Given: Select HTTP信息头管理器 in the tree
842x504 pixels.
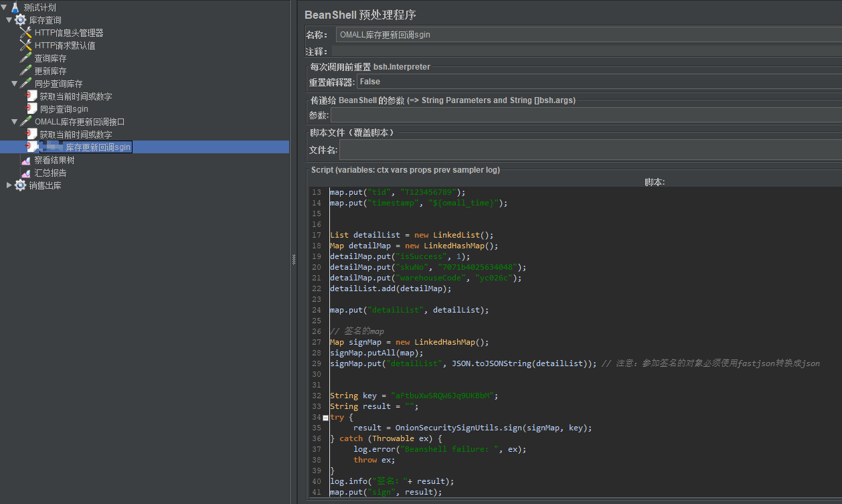Looking at the screenshot, I should [69, 33].
